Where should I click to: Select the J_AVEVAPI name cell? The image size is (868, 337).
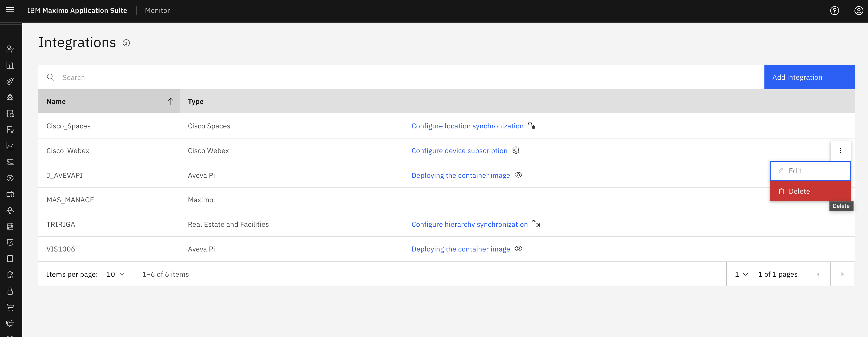pos(64,176)
